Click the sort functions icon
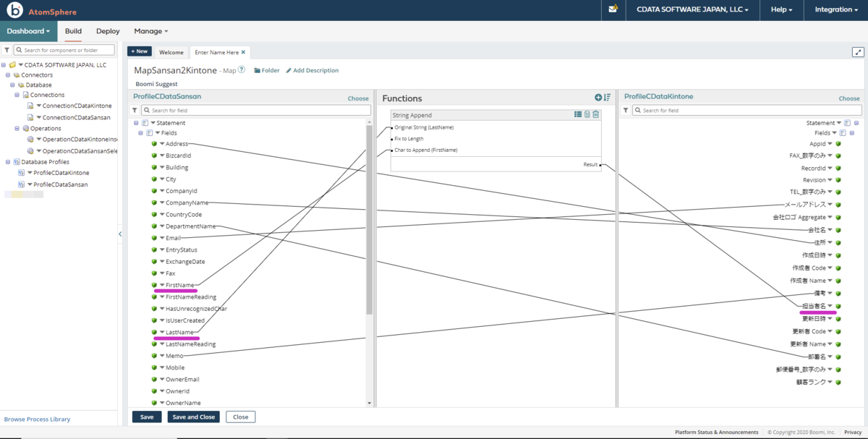 point(607,98)
